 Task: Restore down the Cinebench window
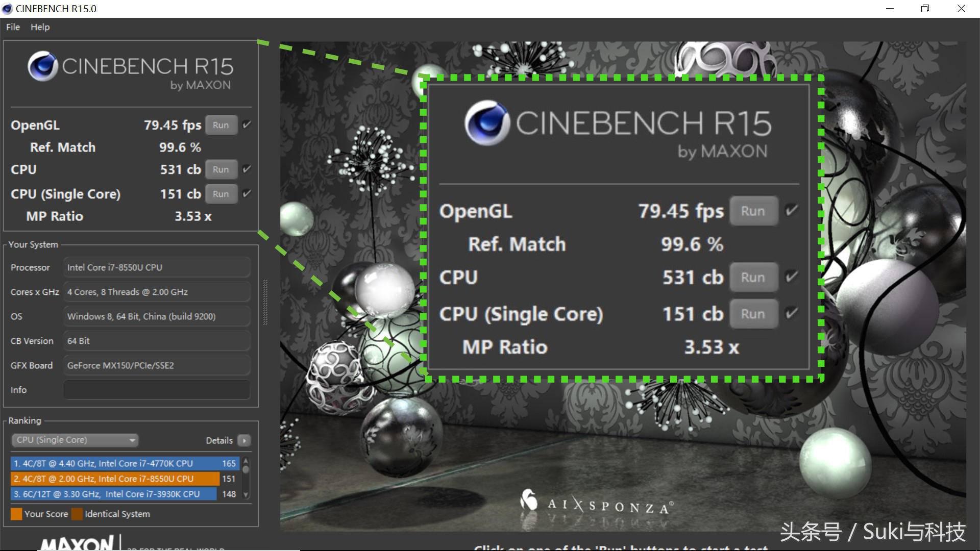(x=925, y=9)
